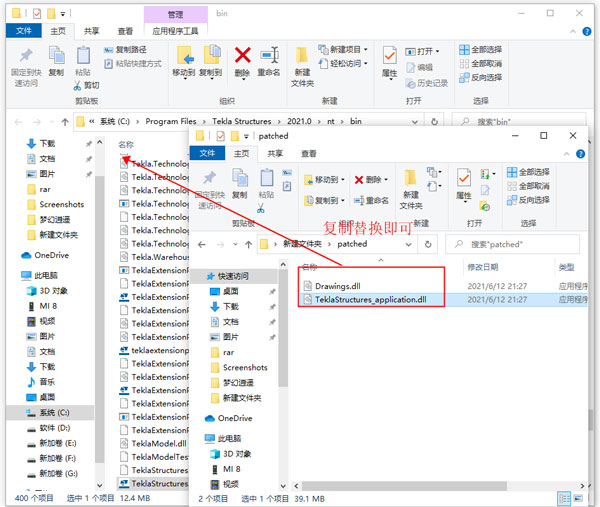Image resolution: width=600 pixels, height=507 pixels.
Task: Pin to Quick Access in bin window
Action: (x=26, y=67)
